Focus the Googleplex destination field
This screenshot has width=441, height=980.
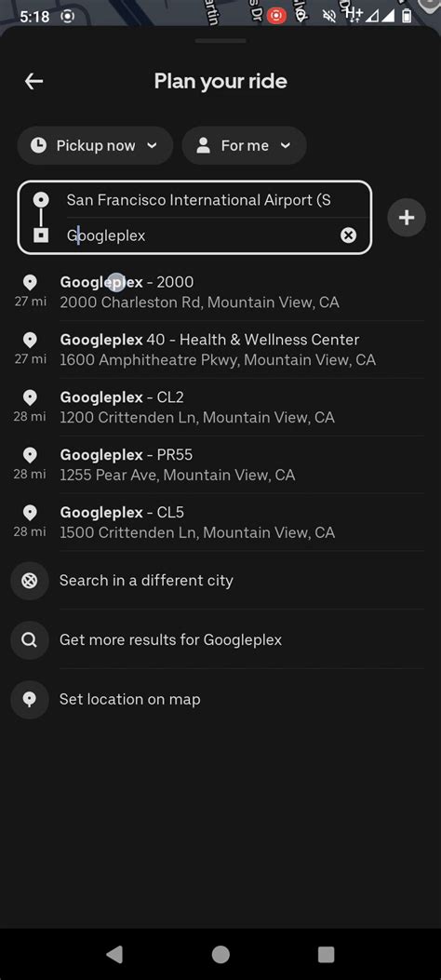tap(201, 235)
